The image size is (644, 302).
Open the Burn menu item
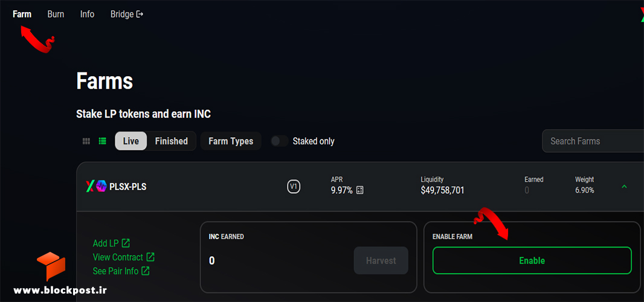(x=56, y=14)
